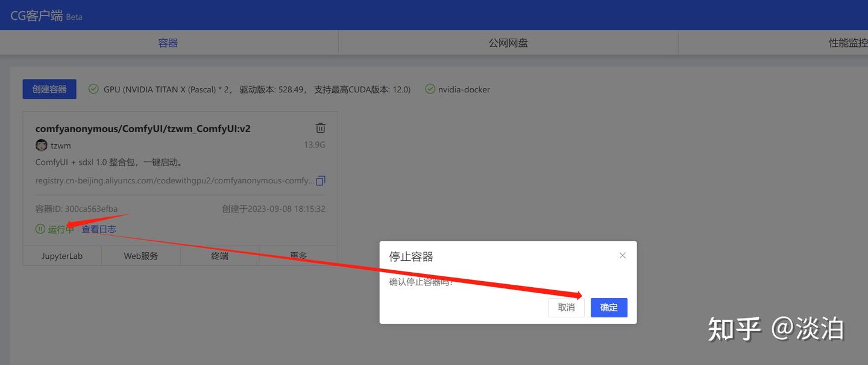Switch to the 公网网盘 tab
This screenshot has height=365, width=868.
click(508, 42)
